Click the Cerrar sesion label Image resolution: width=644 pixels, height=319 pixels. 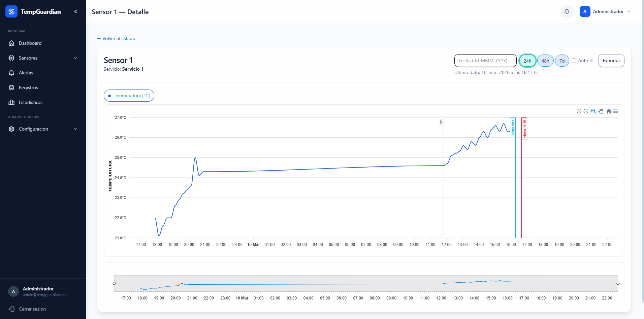(x=32, y=309)
